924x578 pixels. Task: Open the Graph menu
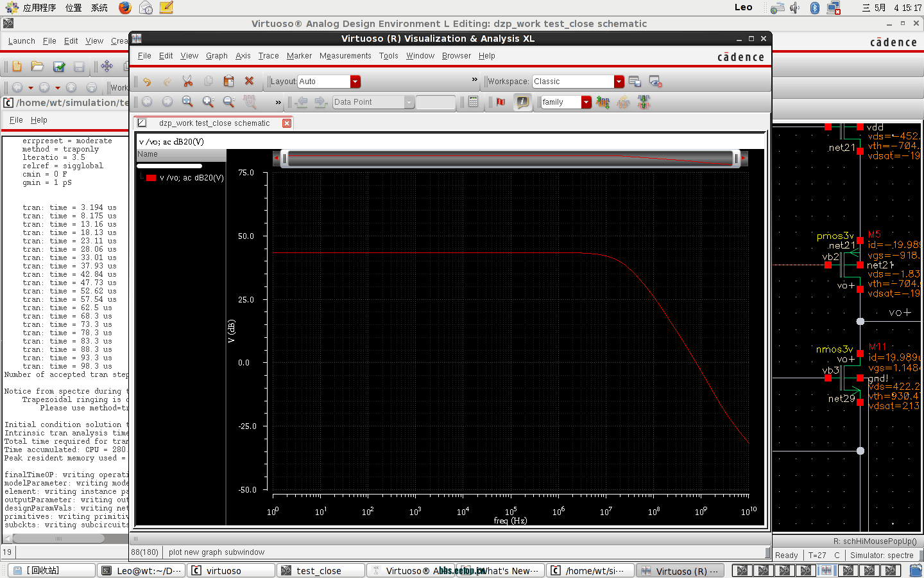tap(217, 56)
